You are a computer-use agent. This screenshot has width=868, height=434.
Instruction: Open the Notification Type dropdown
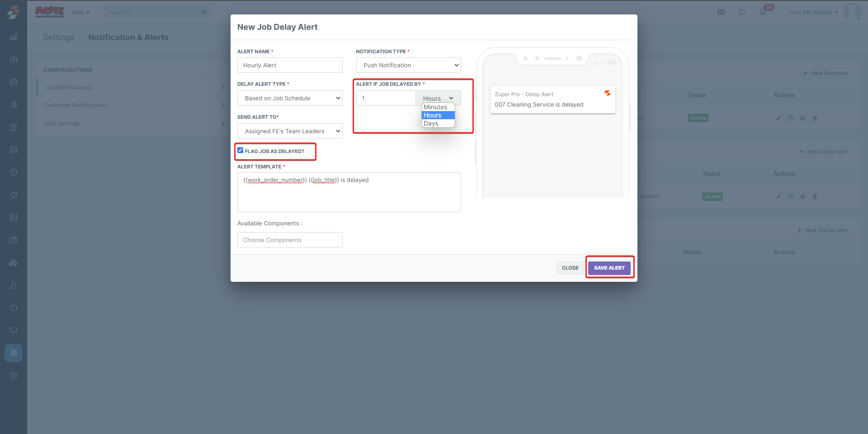click(409, 65)
